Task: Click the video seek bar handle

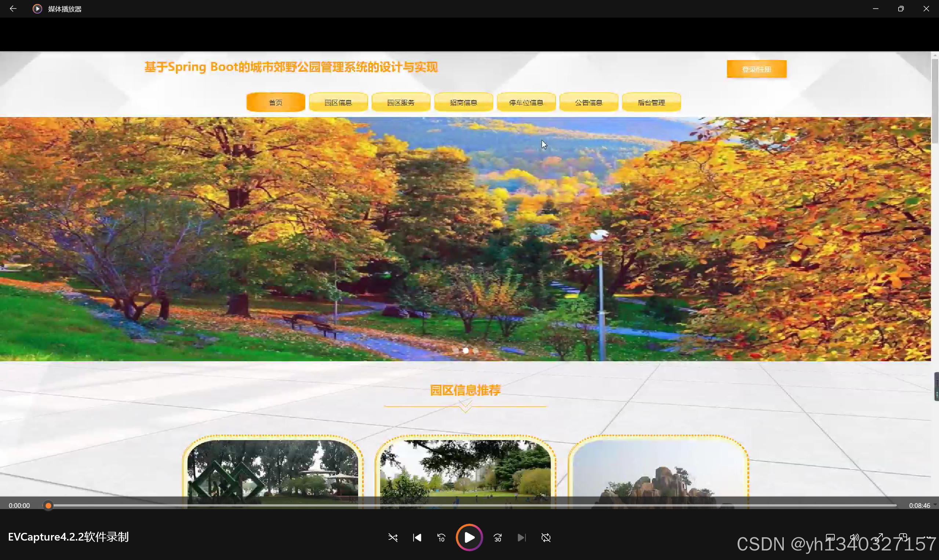Action: (x=48, y=506)
